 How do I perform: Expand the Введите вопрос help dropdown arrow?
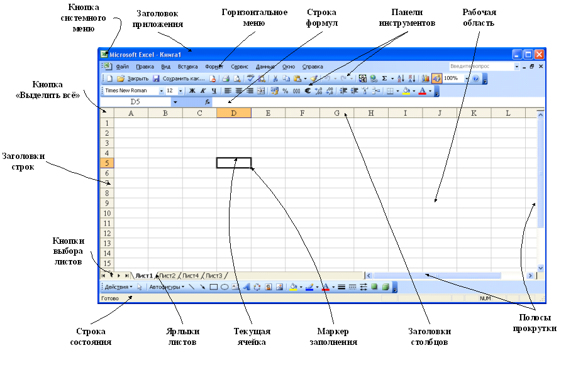click(x=517, y=67)
